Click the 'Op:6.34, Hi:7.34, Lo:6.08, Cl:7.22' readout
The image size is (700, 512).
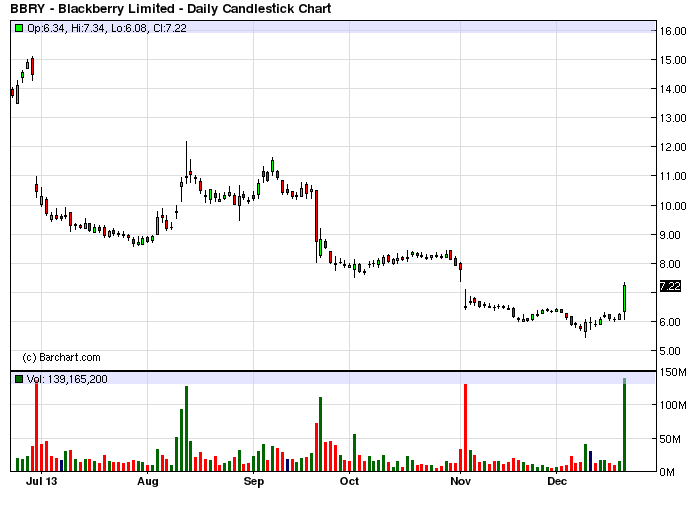click(x=107, y=28)
